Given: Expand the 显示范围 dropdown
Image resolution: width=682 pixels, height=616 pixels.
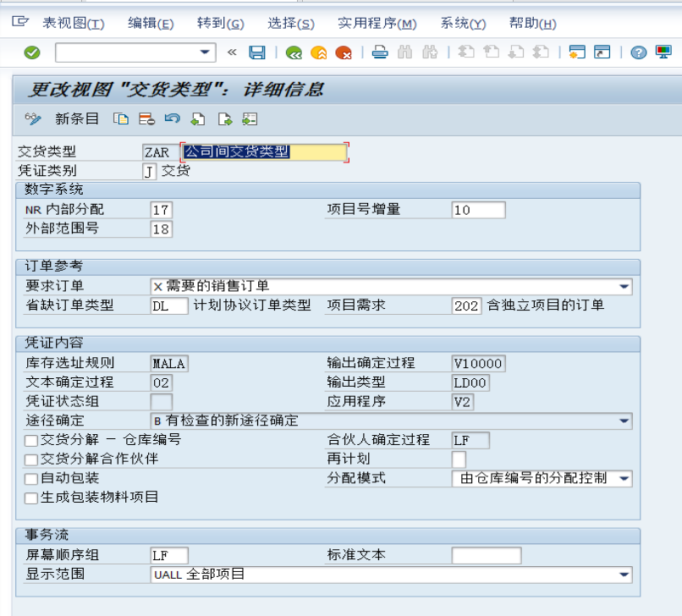Looking at the screenshot, I should coord(624,575).
